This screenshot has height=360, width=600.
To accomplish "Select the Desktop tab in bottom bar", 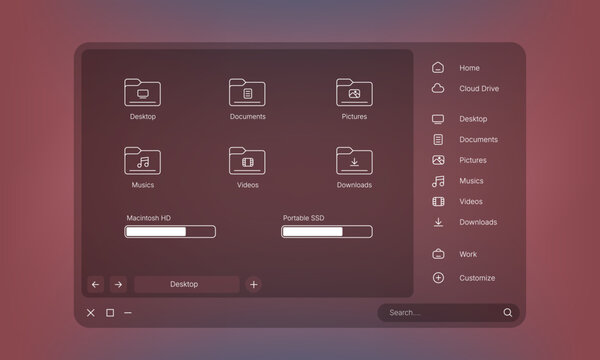I will click(187, 284).
